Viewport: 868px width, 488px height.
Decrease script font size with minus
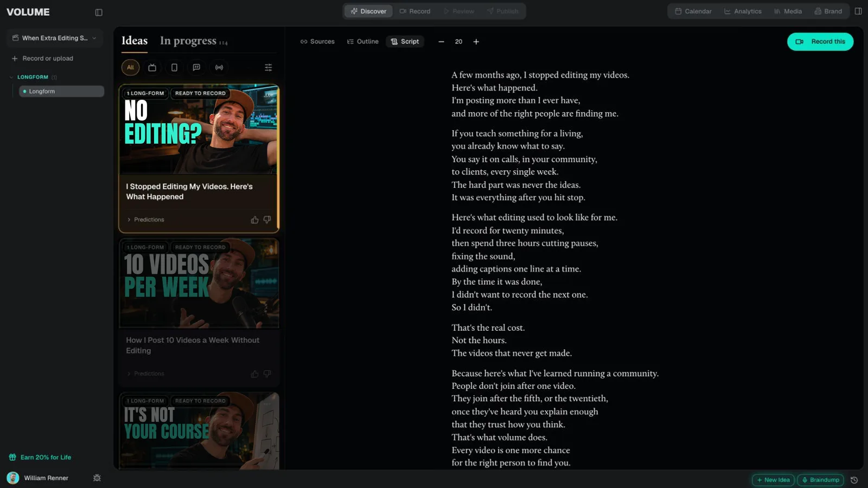(x=441, y=42)
